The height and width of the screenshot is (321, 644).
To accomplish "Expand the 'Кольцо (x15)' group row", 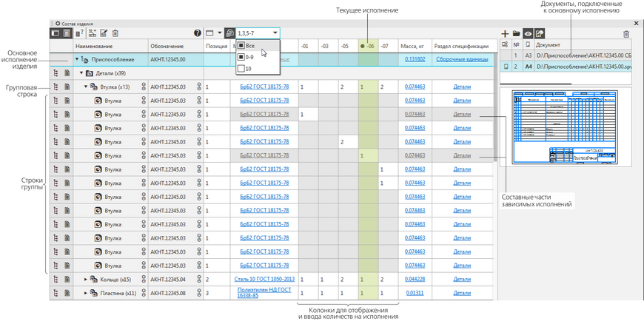I will [x=86, y=280].
